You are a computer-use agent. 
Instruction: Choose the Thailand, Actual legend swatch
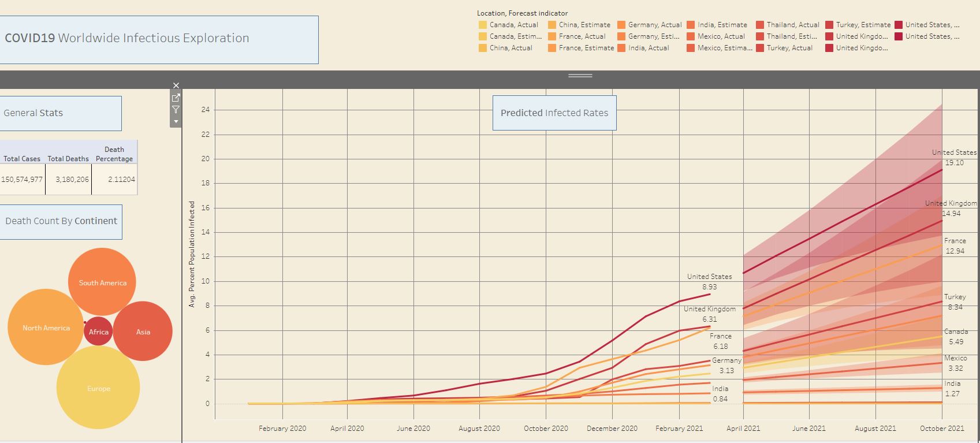click(760, 25)
